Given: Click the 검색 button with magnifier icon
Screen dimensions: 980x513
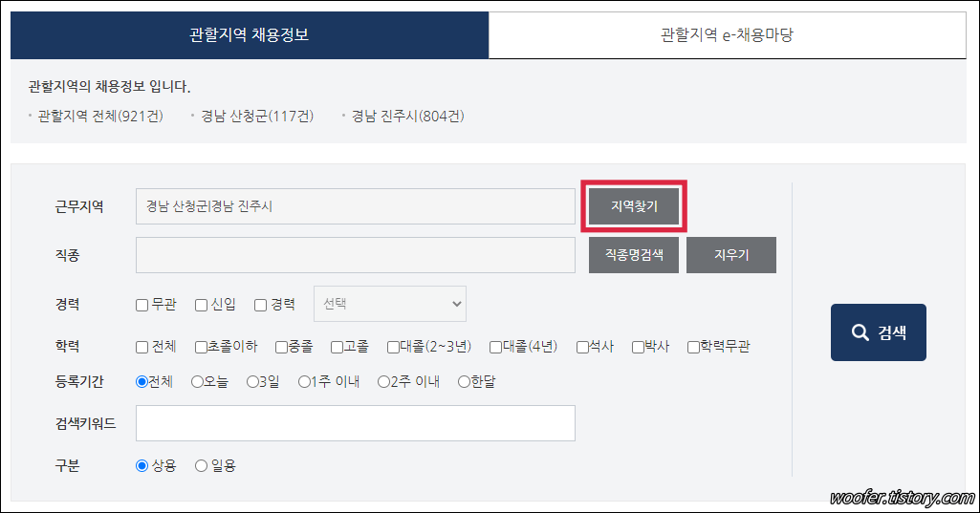Looking at the screenshot, I should tap(878, 332).
